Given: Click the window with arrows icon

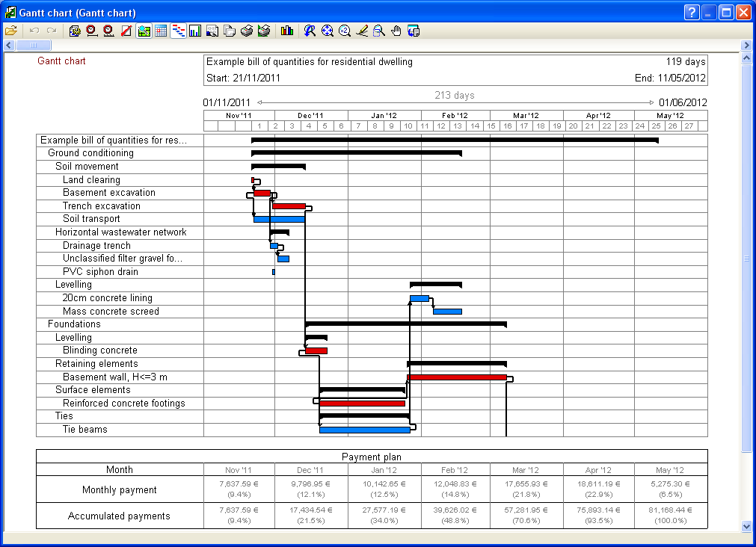Looking at the screenshot, I should click(414, 31).
